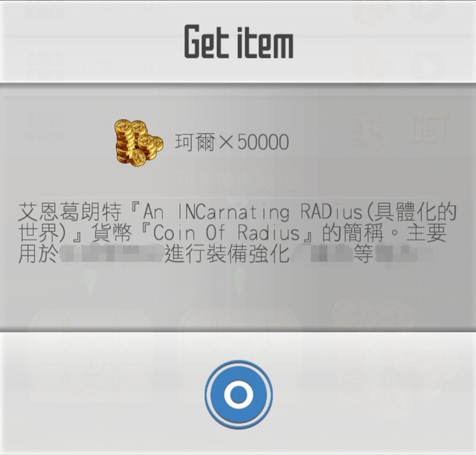Click the faded play icon at top right

(428, 65)
